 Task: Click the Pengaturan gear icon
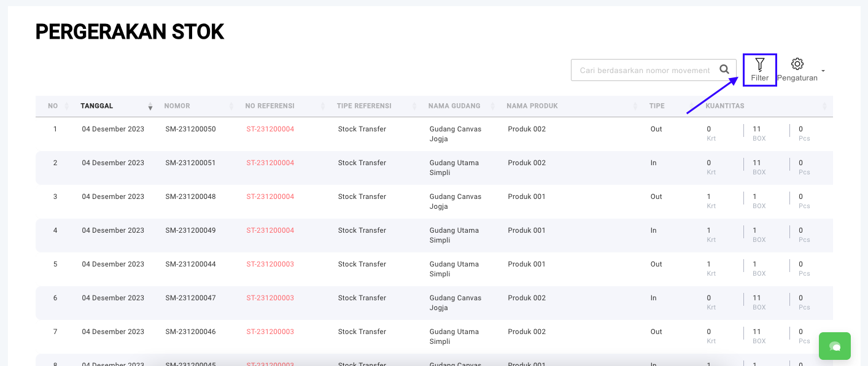[x=797, y=64]
